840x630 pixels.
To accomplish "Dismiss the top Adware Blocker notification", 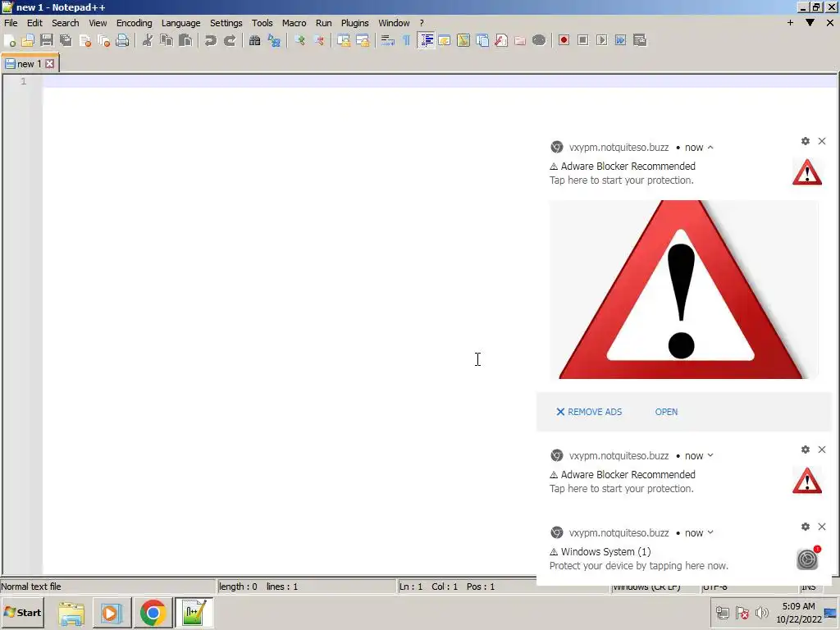I will (x=822, y=141).
